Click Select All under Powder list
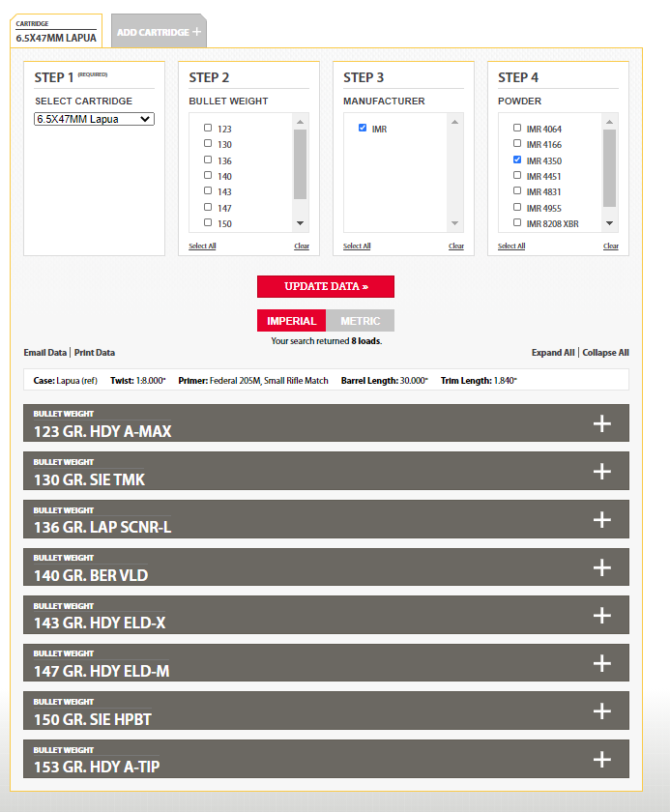The width and height of the screenshot is (670, 812). tap(511, 246)
